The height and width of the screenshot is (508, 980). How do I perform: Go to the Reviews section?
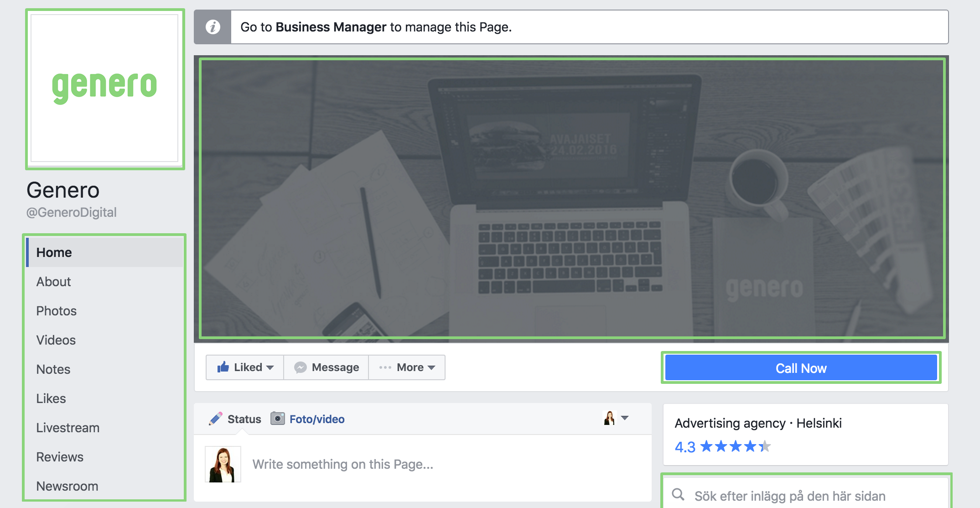pyautogui.click(x=60, y=457)
